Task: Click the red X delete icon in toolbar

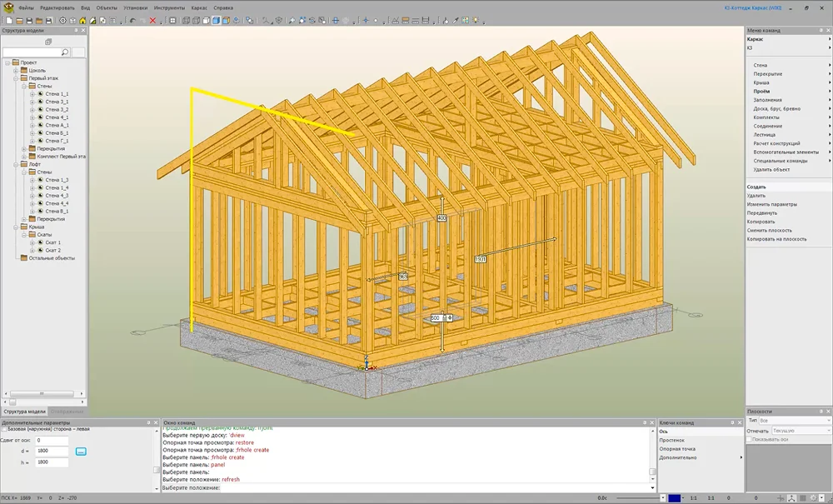Action: point(152,20)
